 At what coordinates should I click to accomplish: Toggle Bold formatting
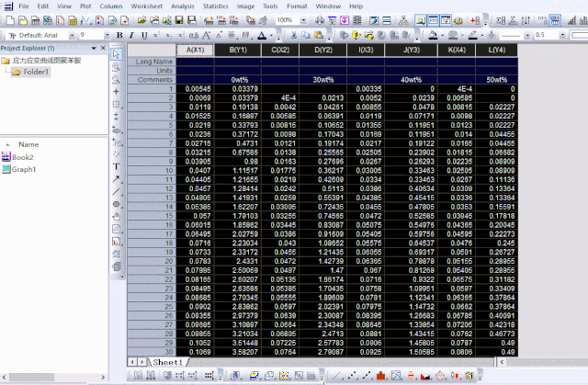coord(119,35)
